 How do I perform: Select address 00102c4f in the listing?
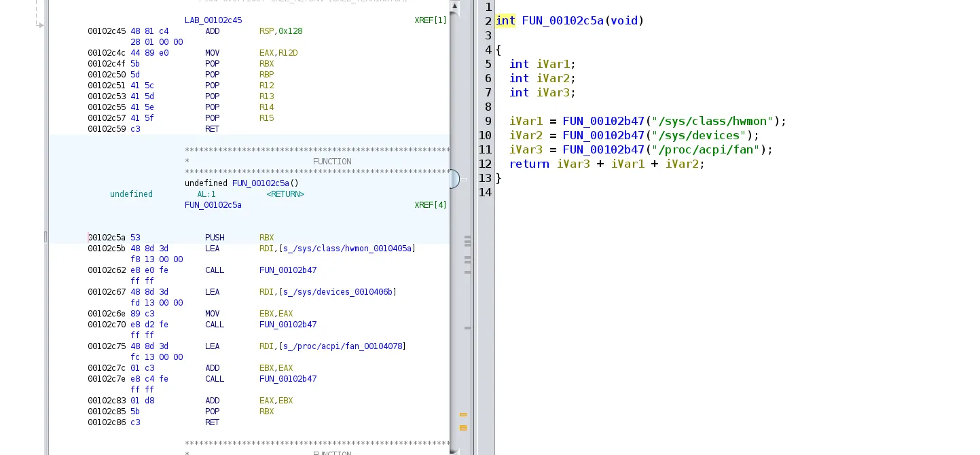pos(107,64)
